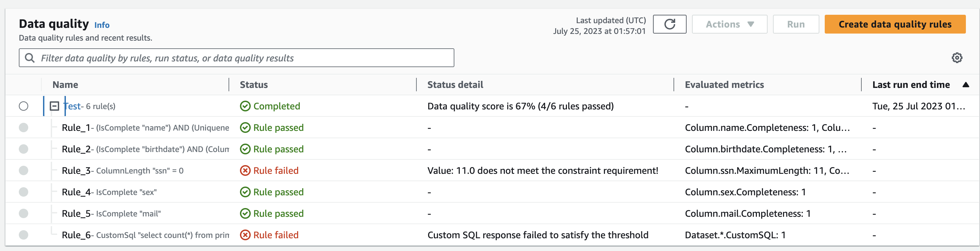
Task: Click the green Completed status check icon
Action: click(245, 106)
